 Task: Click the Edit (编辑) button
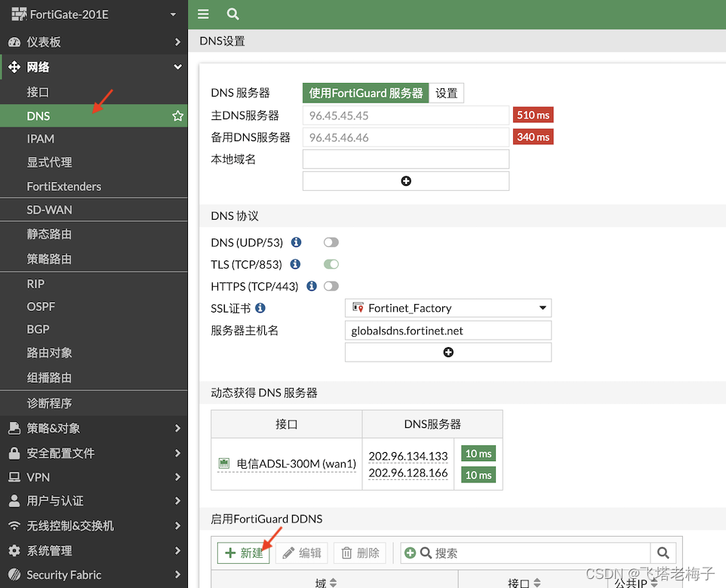[301, 553]
